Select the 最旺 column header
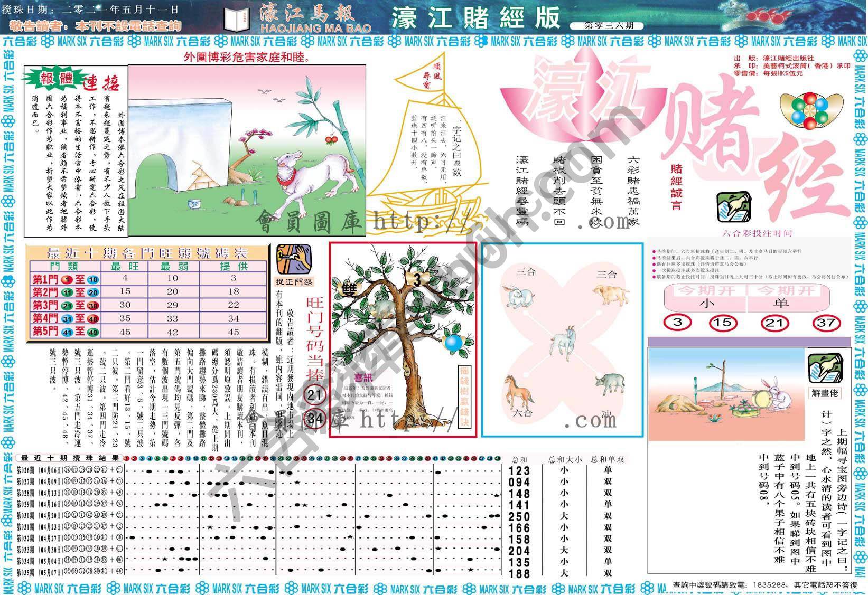868x595 pixels. tap(125, 267)
